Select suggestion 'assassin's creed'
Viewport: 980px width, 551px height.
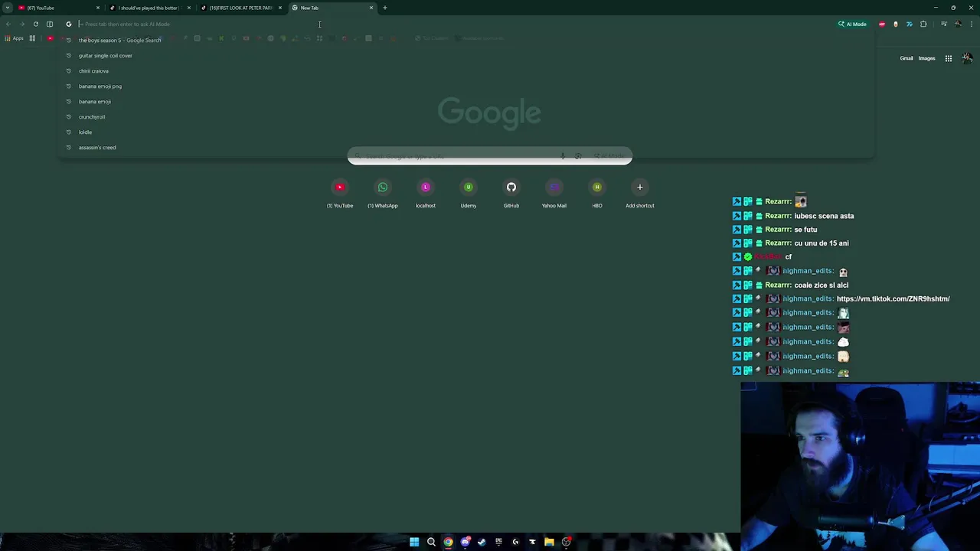point(466,147)
